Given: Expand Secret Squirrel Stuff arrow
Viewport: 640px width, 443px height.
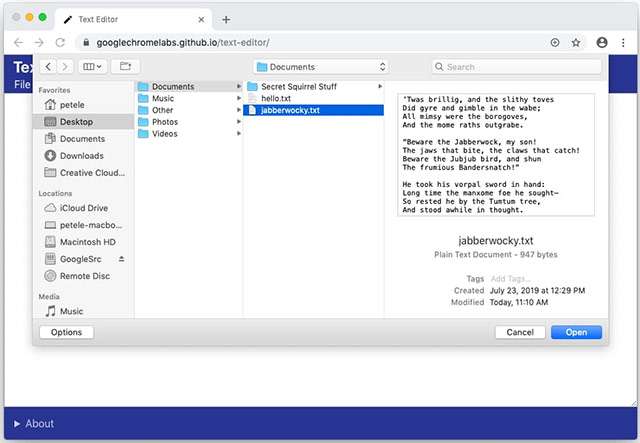Looking at the screenshot, I should [x=380, y=87].
